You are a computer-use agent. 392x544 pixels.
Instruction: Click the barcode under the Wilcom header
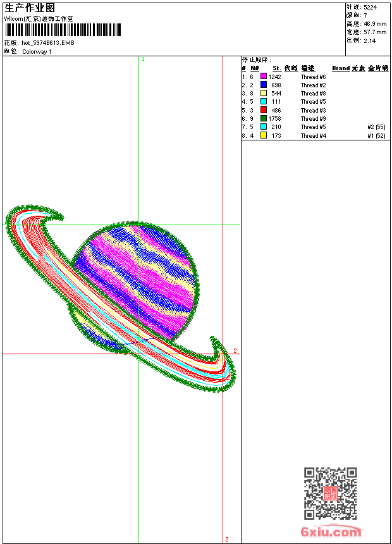coord(63,30)
